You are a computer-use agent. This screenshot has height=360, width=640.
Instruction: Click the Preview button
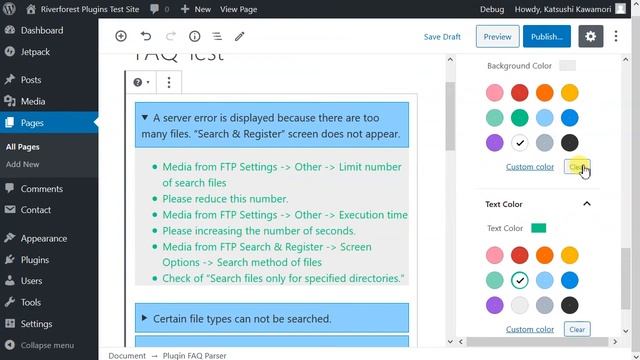click(x=498, y=37)
